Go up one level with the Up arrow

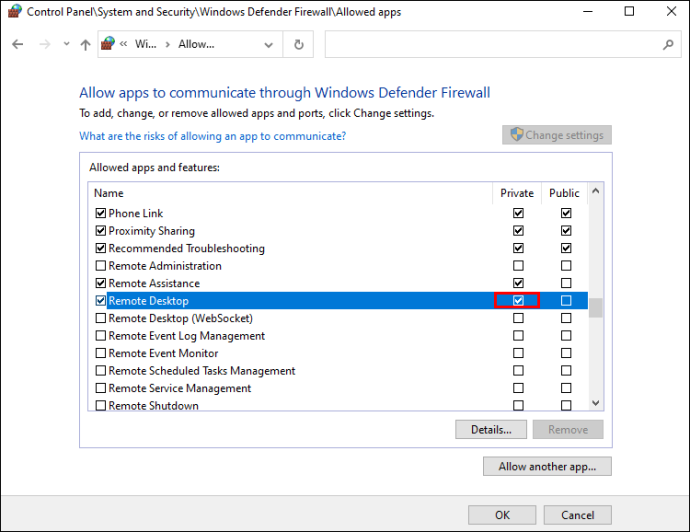click(x=85, y=44)
